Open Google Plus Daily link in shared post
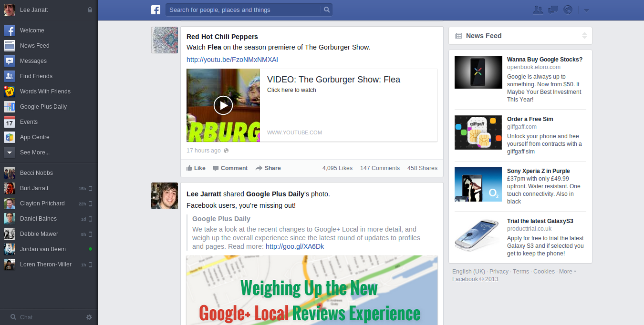The height and width of the screenshot is (325, 644). [221, 219]
